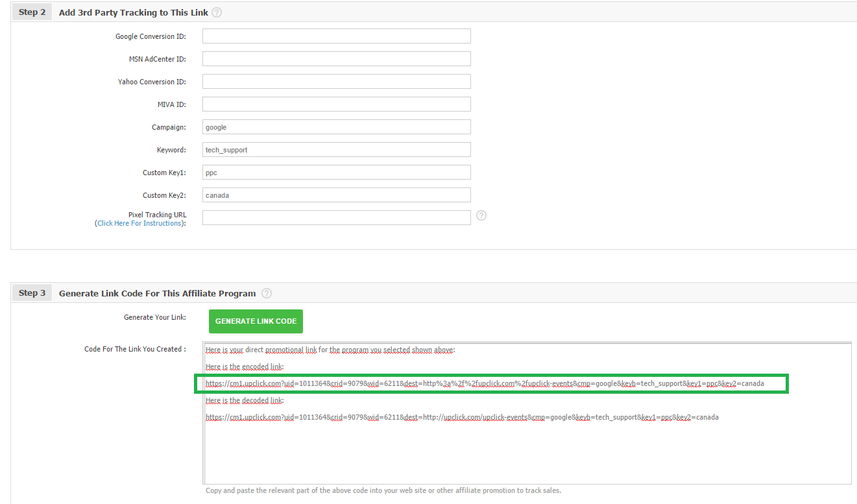857x504 pixels.
Task: Click the Step 3 label badge
Action: click(x=32, y=293)
